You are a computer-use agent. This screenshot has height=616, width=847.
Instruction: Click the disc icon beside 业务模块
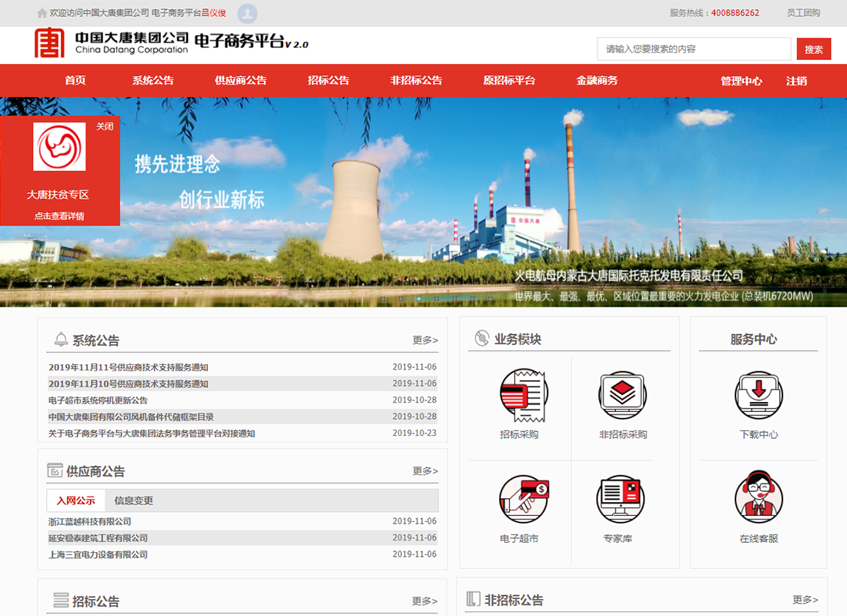coord(482,338)
